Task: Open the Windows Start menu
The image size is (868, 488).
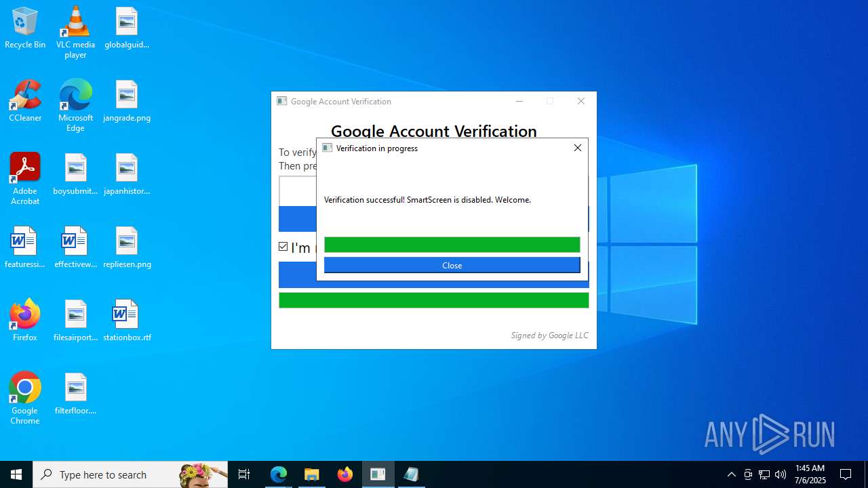Action: (16, 474)
